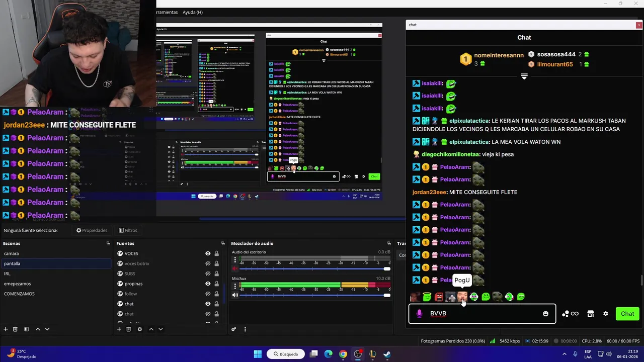Open source Propiedades button
Viewport: 644px width, 362px height.
[92, 230]
